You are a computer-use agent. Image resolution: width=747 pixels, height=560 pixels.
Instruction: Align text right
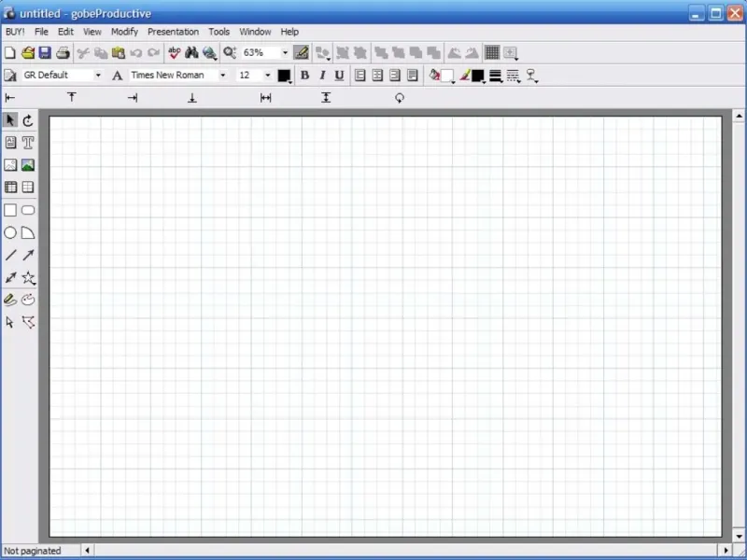(x=395, y=76)
